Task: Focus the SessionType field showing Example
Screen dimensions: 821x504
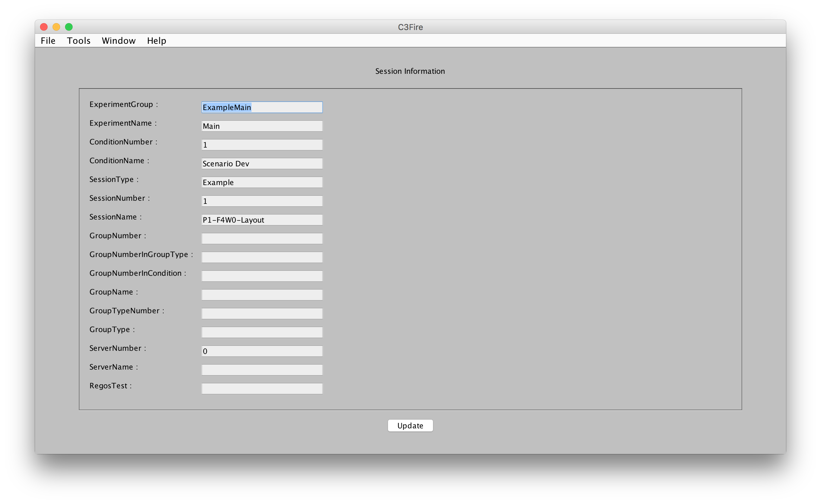Action: pyautogui.click(x=262, y=182)
